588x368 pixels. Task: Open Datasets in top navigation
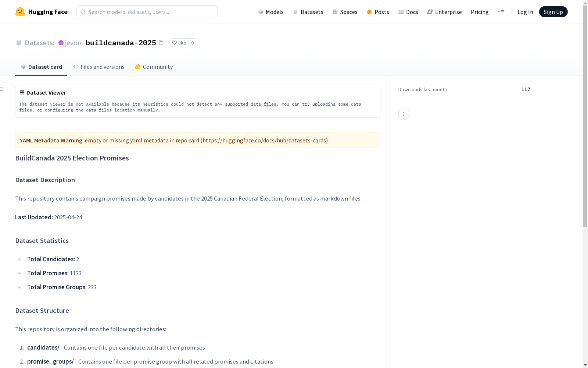[308, 12]
